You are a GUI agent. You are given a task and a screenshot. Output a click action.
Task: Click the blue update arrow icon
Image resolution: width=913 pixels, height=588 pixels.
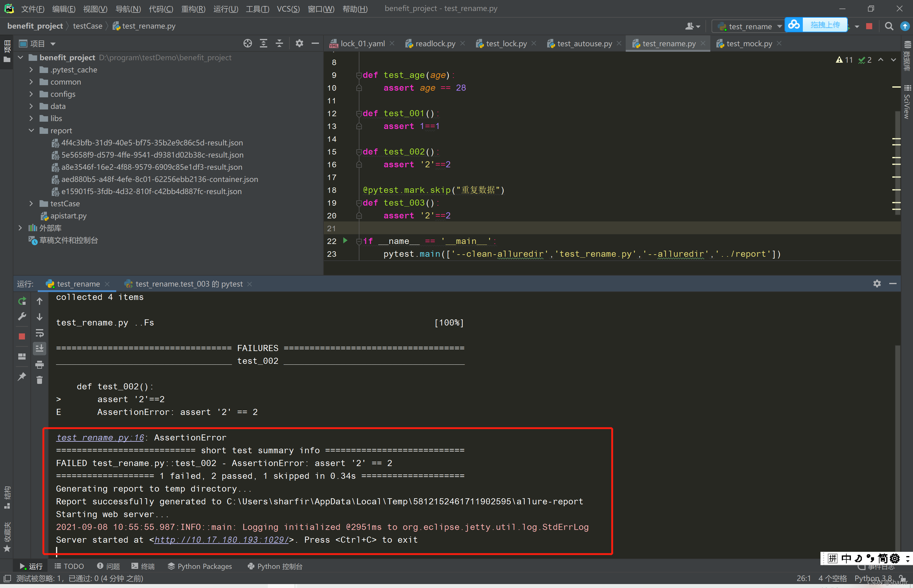click(x=904, y=26)
